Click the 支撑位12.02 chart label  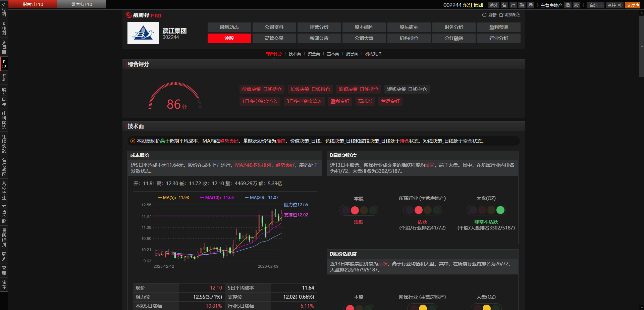[296, 215]
